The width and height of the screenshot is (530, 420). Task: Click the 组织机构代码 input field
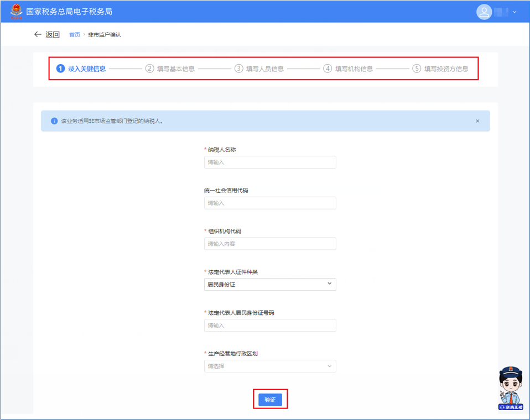[270, 244]
